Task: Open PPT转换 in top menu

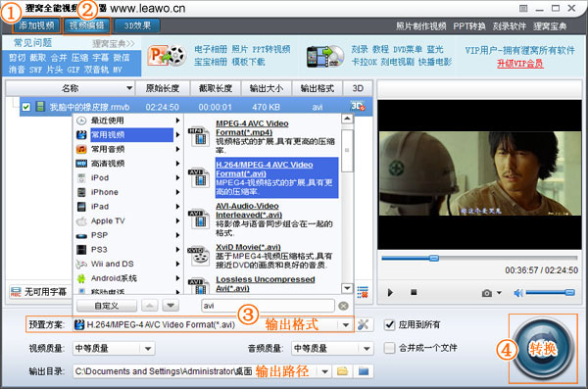Action: point(469,26)
